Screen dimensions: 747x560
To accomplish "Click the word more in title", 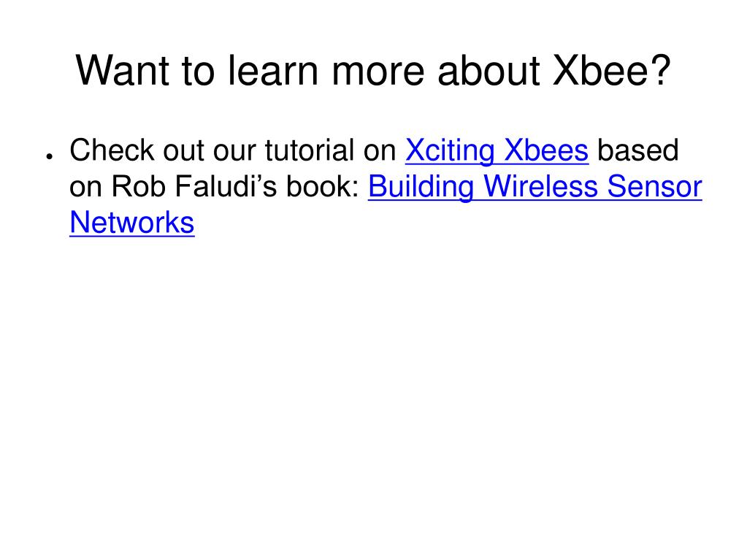I will point(378,71).
